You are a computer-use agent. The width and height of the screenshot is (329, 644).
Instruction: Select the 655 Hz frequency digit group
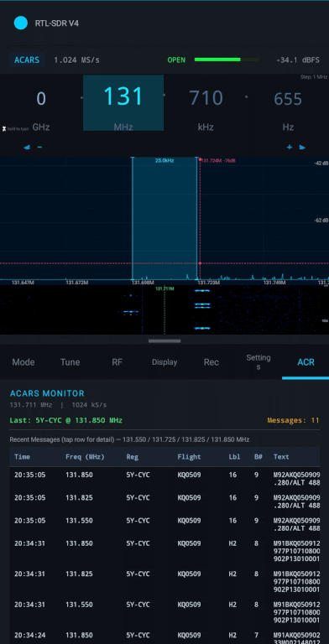[x=288, y=102]
